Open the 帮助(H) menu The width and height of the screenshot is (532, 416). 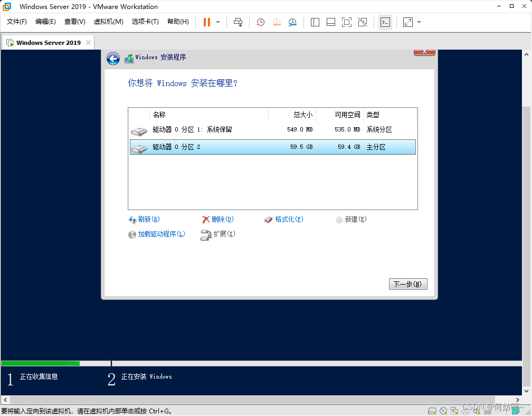[x=178, y=22]
